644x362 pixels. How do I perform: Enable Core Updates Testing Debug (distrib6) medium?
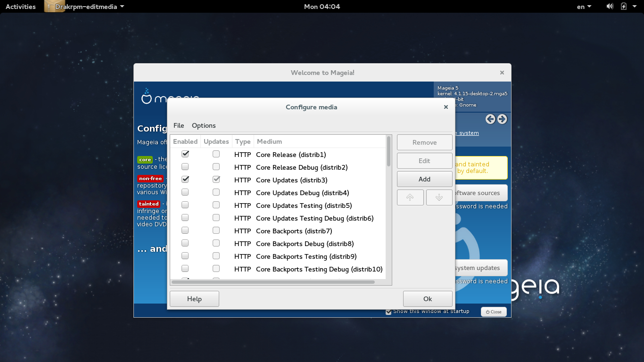coord(185,218)
